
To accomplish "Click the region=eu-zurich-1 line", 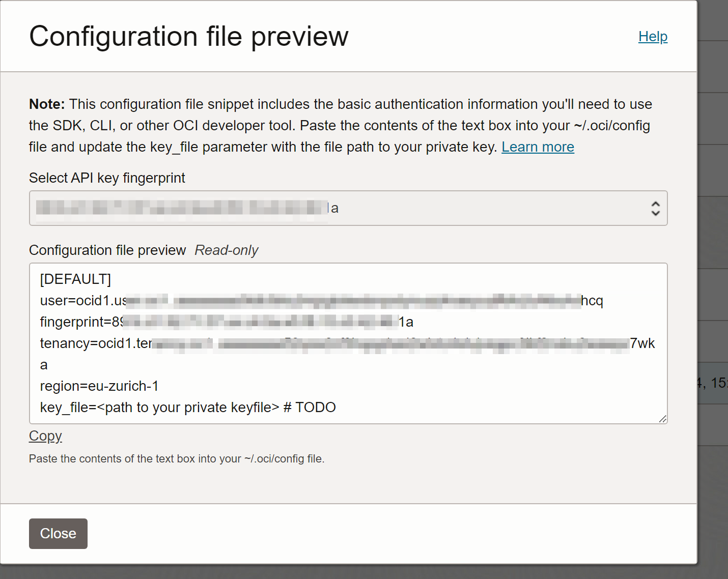I will [99, 386].
